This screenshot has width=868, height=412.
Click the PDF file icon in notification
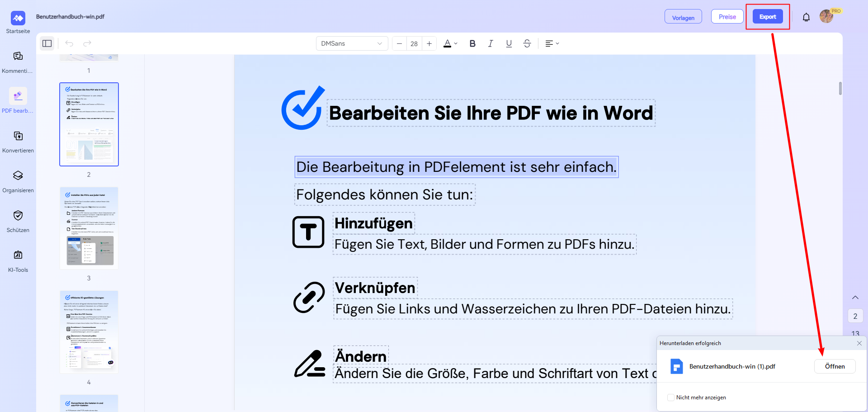[676, 366]
